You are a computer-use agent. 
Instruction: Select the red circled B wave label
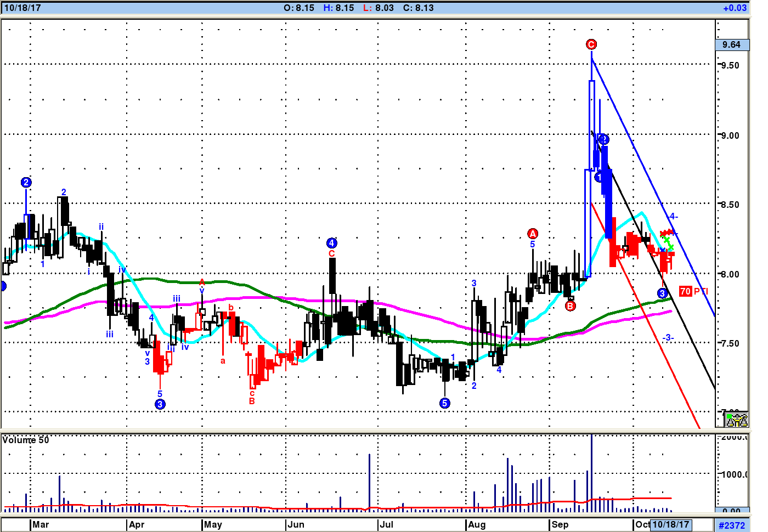[x=571, y=305]
